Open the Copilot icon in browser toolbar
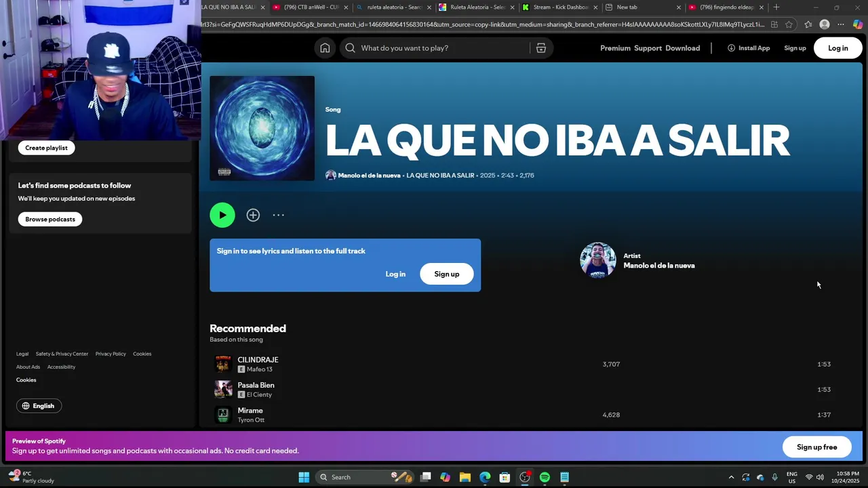Image resolution: width=868 pixels, height=488 pixels. tap(858, 24)
